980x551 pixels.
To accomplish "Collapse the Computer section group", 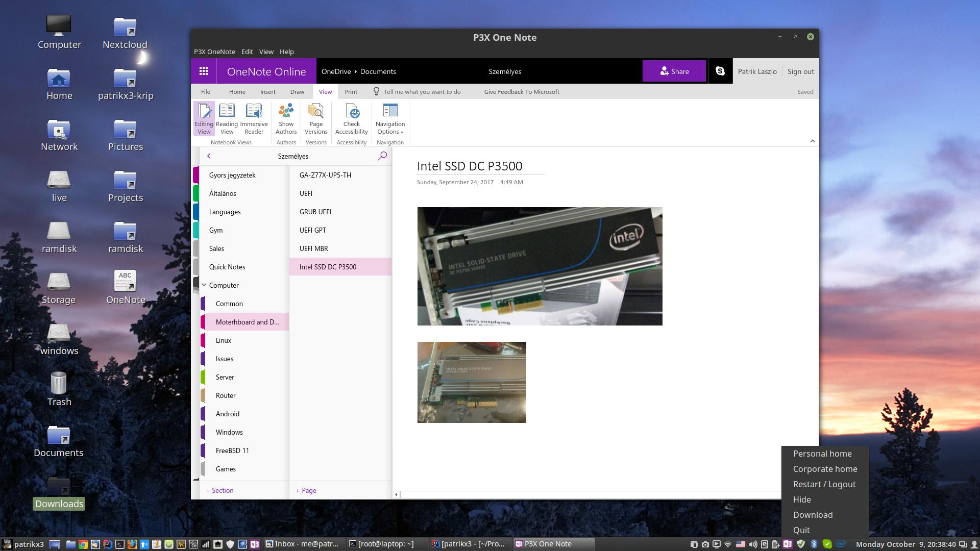I will coord(204,285).
